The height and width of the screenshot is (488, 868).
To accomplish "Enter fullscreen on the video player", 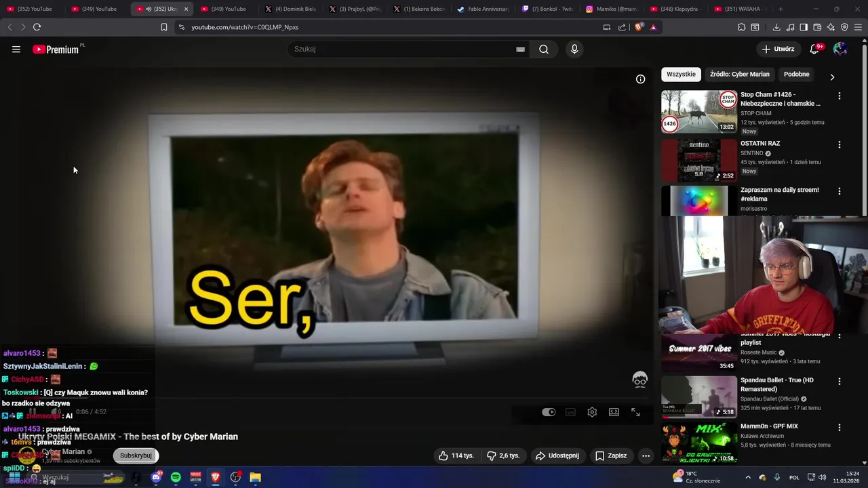I will tap(635, 412).
